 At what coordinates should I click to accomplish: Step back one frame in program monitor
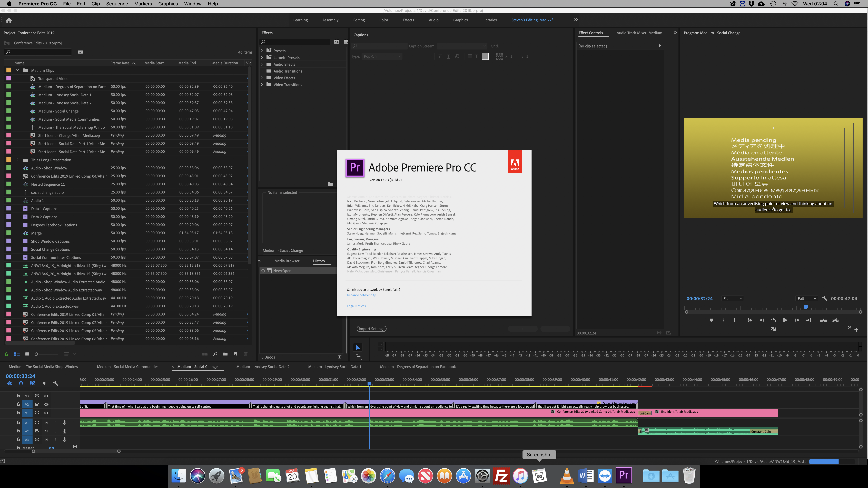click(x=762, y=320)
